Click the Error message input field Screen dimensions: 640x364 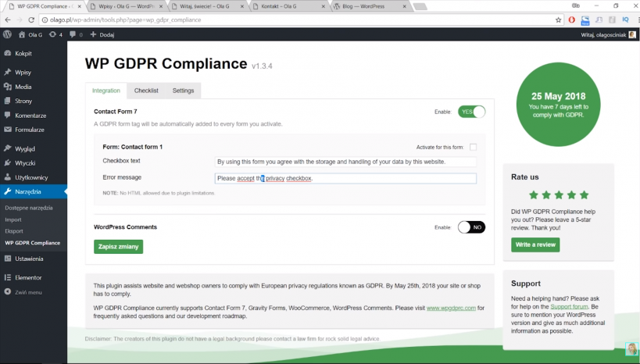[345, 178]
